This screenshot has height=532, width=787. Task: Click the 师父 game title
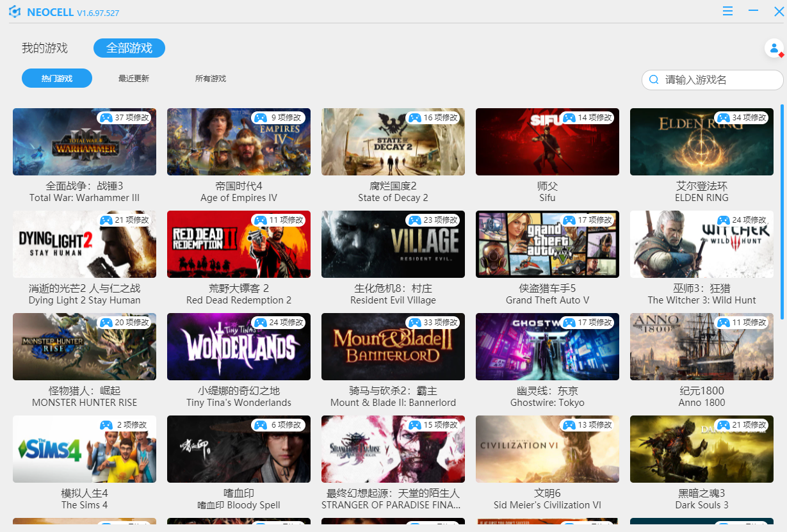548,186
